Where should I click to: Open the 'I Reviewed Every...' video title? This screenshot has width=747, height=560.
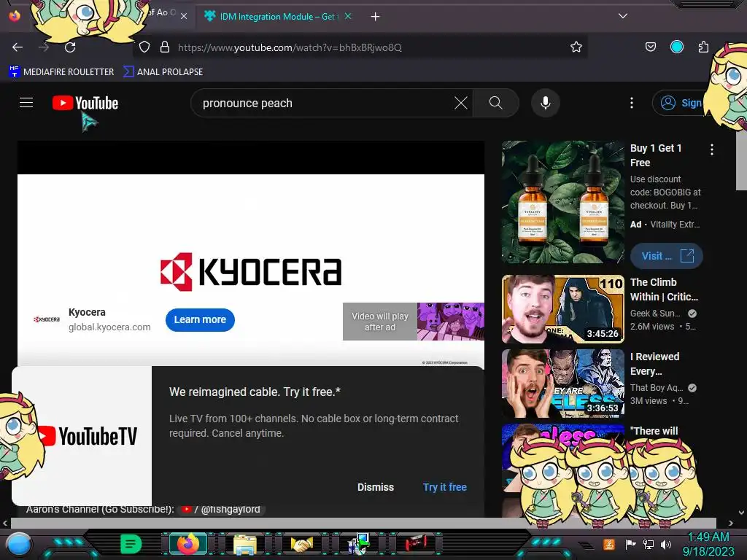[x=654, y=364]
